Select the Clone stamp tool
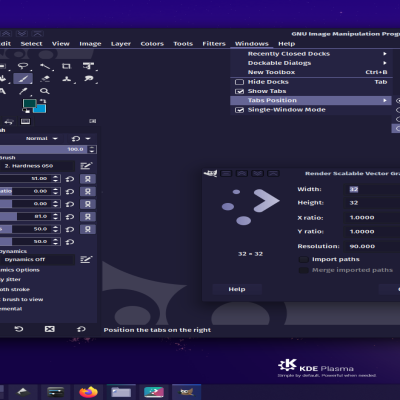 coord(67,79)
